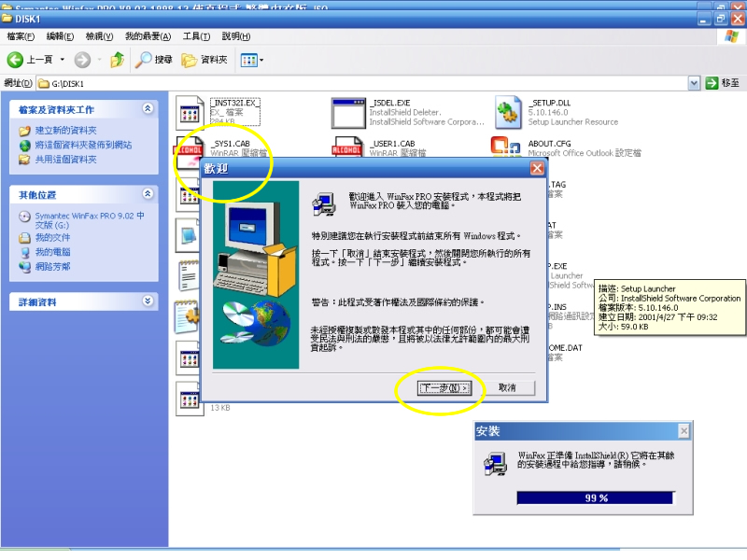
Task: Select the _SYS1.CAB file name
Action: point(230,144)
